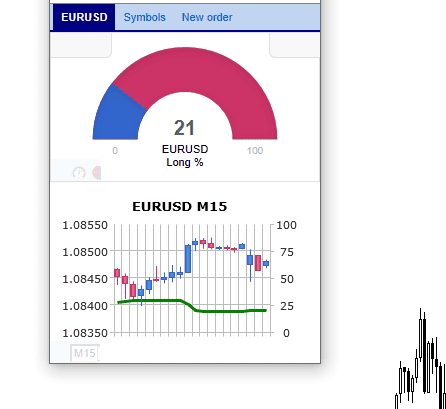
Task: Select the tallest blue candle in chart
Action: 188,259
